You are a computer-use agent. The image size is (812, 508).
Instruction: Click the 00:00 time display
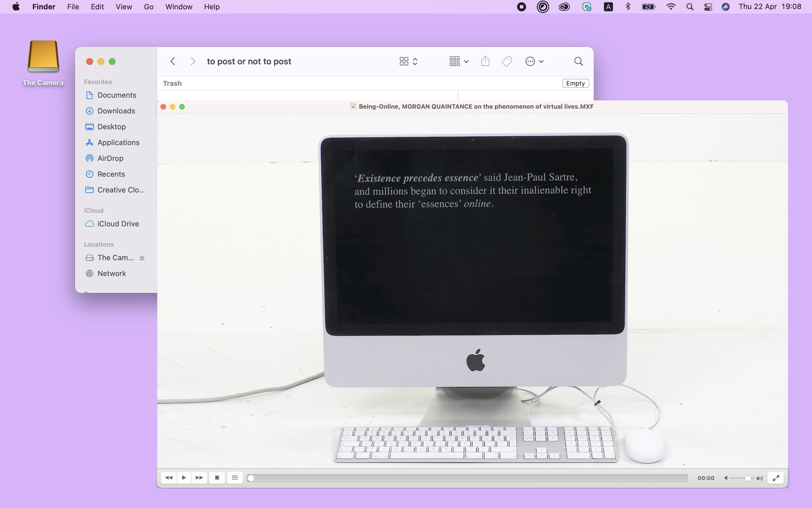(706, 478)
